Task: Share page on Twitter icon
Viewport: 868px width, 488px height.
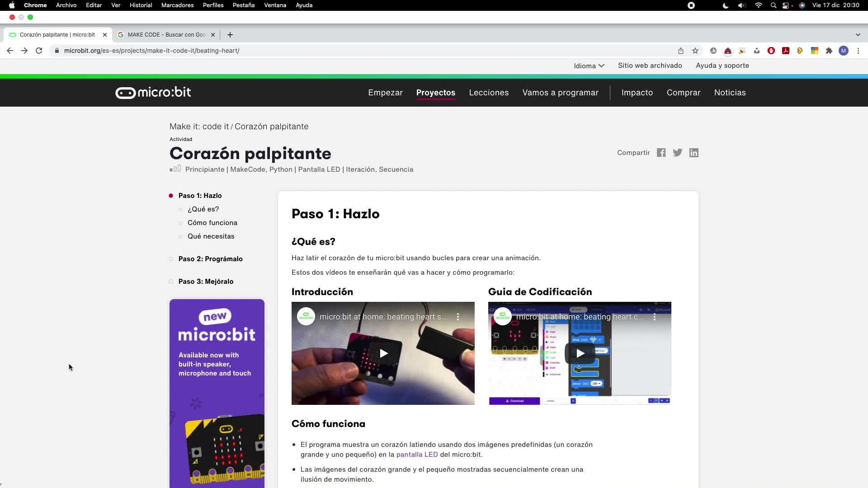Action: [677, 153]
